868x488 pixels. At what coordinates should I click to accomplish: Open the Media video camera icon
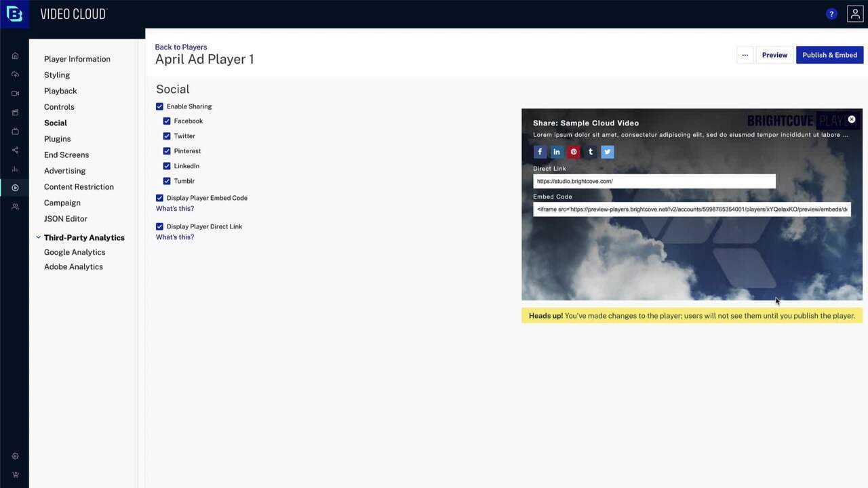tap(15, 94)
